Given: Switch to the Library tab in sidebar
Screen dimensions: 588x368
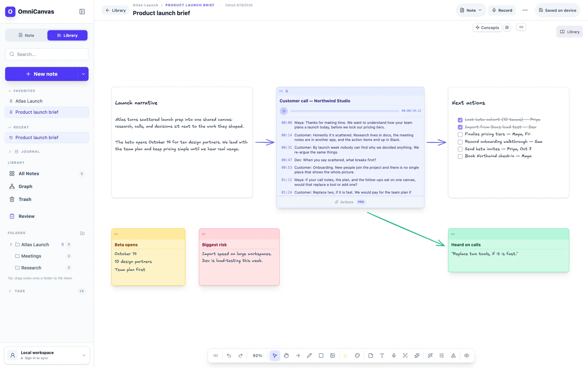Looking at the screenshot, I should click(67, 35).
